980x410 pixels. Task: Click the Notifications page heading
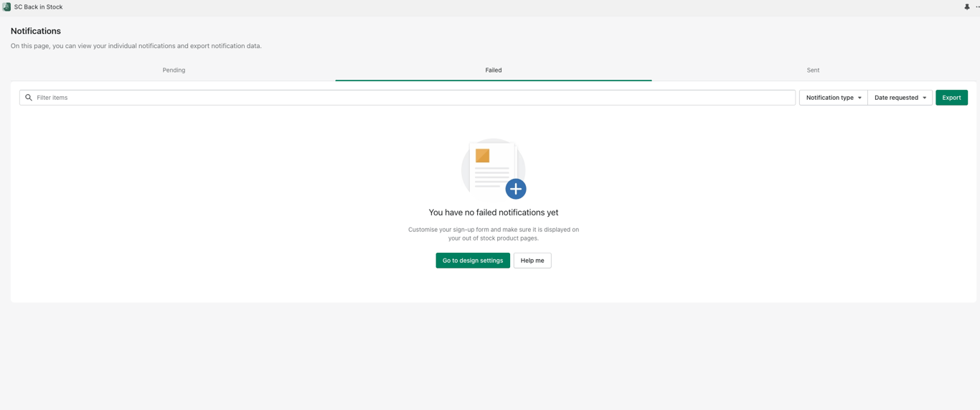36,31
